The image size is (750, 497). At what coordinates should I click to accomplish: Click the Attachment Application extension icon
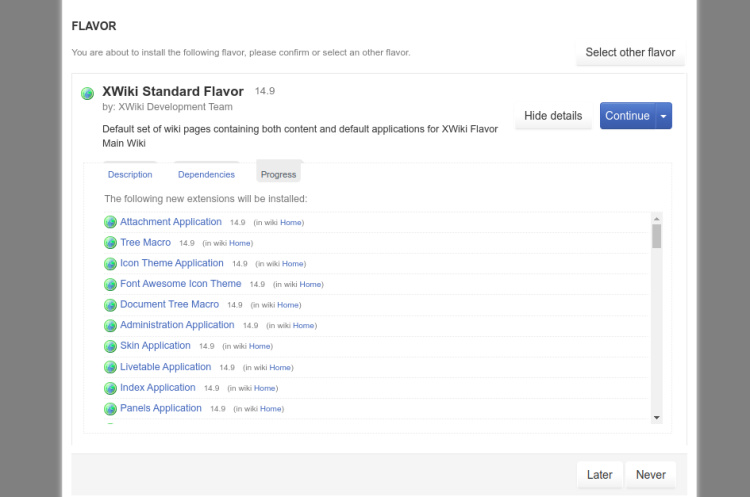(110, 222)
